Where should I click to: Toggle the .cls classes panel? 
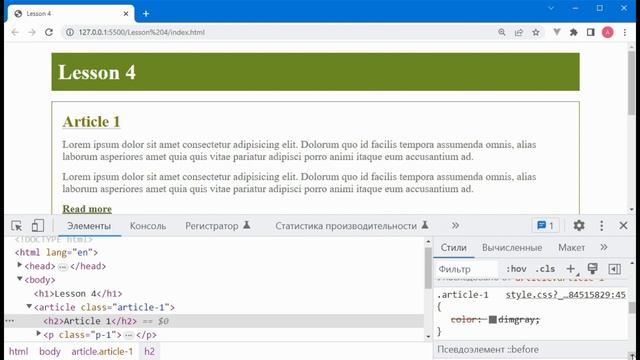coord(545,269)
